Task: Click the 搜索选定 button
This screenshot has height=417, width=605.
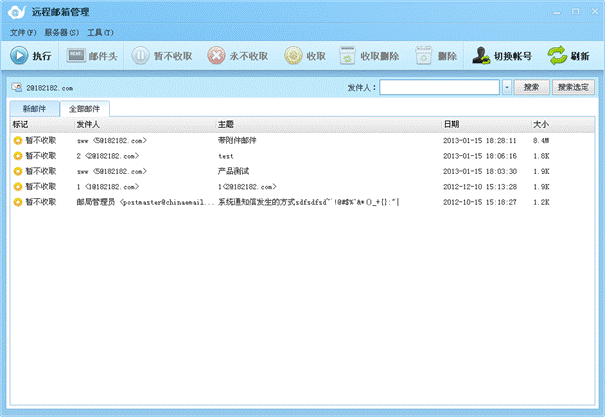Action: (573, 88)
